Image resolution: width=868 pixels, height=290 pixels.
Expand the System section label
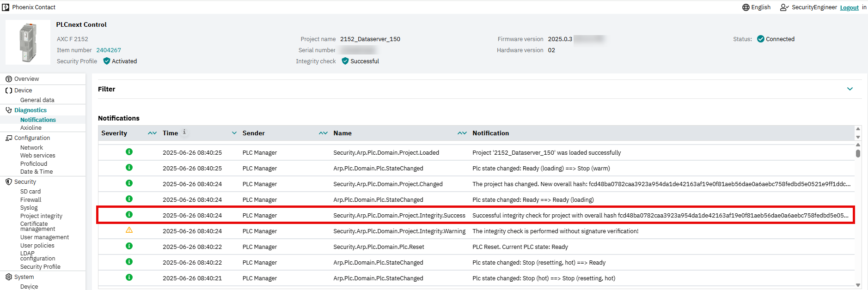(x=24, y=277)
